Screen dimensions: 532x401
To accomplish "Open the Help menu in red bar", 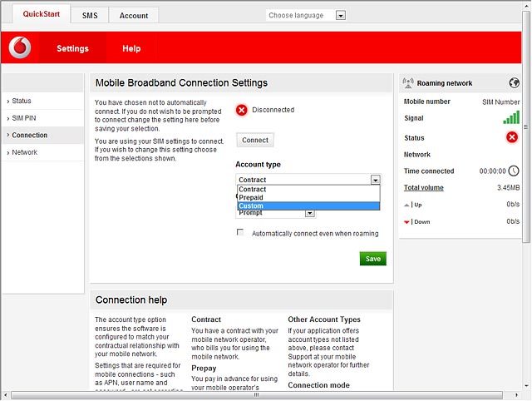I will pyautogui.click(x=131, y=48).
